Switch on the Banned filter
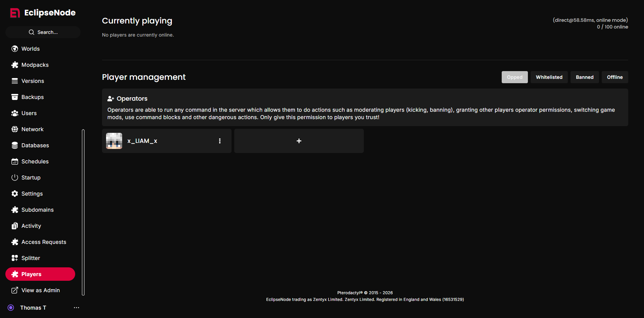This screenshot has width=644, height=318. coord(584,77)
